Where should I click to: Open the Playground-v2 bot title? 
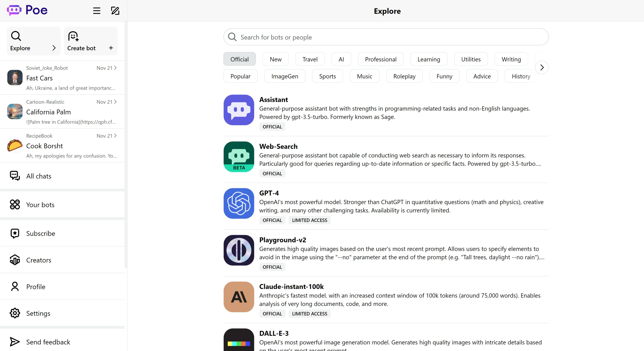point(283,240)
